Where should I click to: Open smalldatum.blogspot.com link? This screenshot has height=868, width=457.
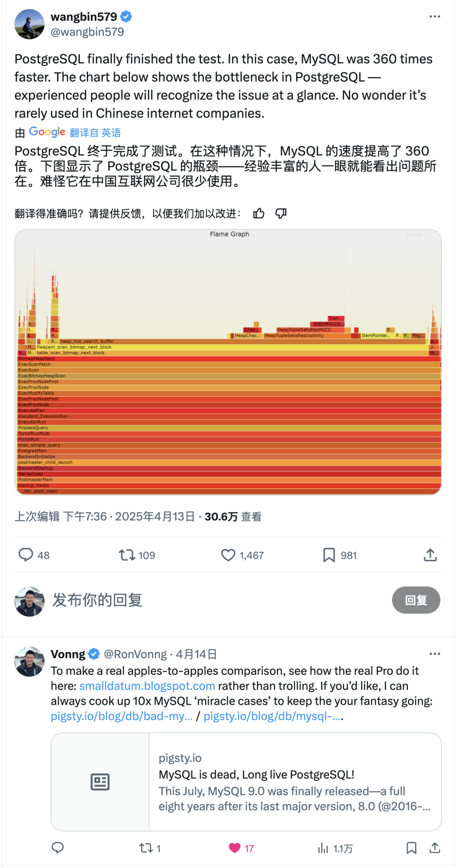coord(147,686)
